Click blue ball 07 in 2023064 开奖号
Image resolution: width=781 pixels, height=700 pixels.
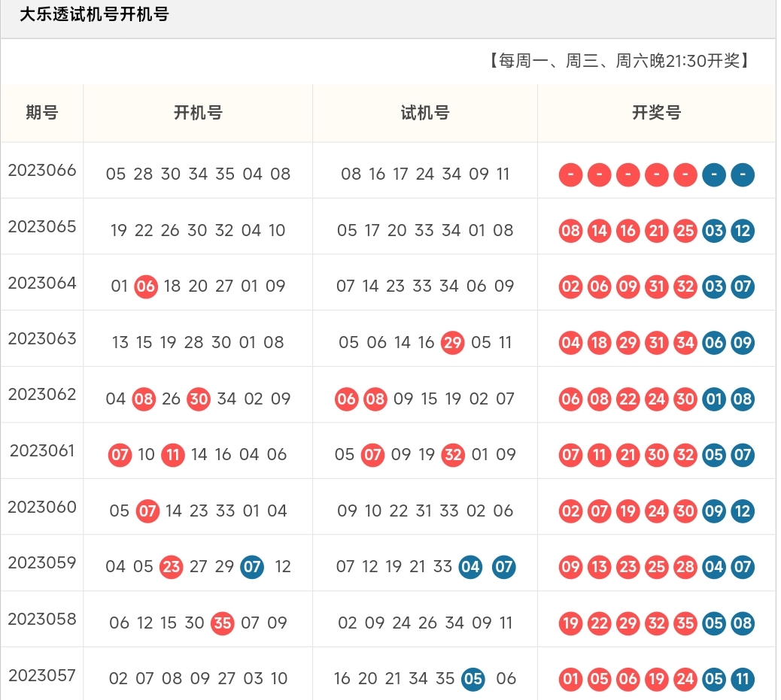(x=743, y=286)
